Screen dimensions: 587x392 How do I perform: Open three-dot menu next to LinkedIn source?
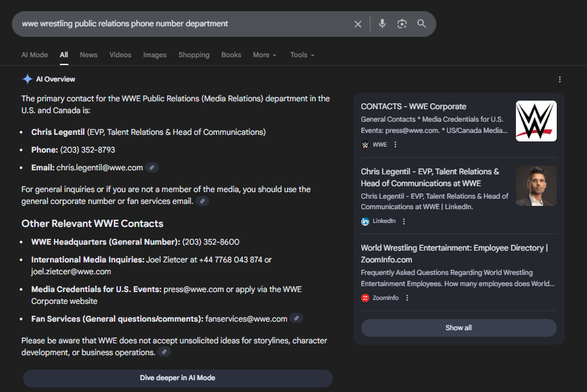(x=403, y=222)
